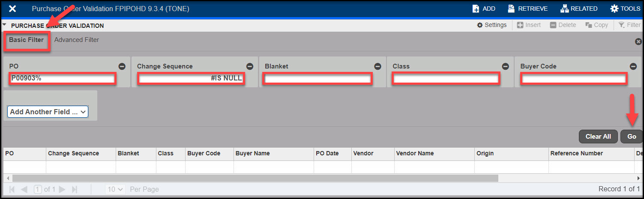Sort by the Blanket column header
Viewport: 644px width, 199px height.
[136, 154]
